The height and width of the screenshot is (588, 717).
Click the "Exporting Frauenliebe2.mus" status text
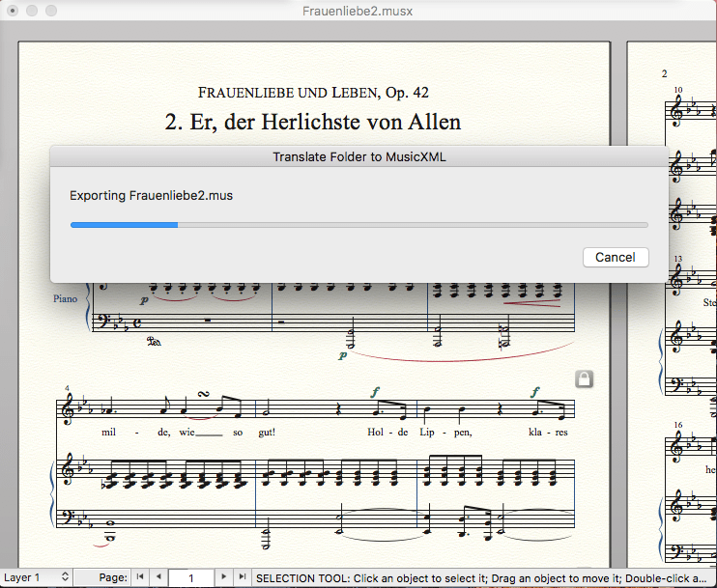[151, 196]
